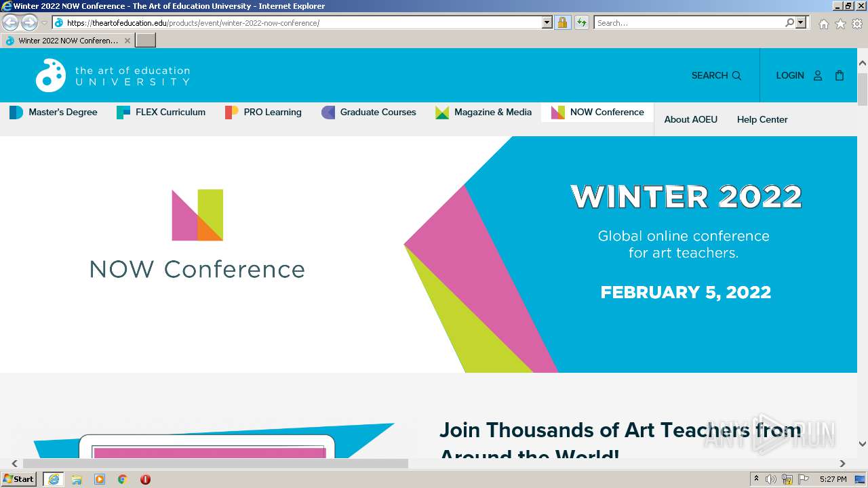The height and width of the screenshot is (488, 868).
Task: Open the shopping bag cart icon
Action: click(x=840, y=76)
